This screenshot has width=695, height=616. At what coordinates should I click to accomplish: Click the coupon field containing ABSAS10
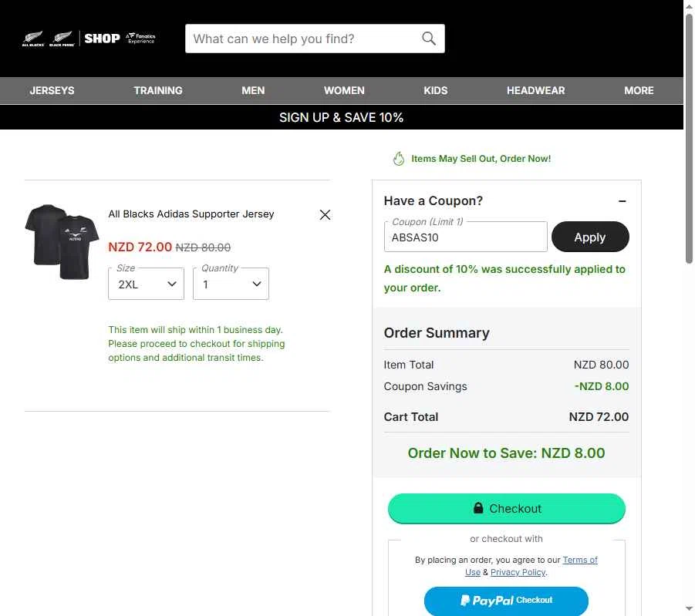465,237
